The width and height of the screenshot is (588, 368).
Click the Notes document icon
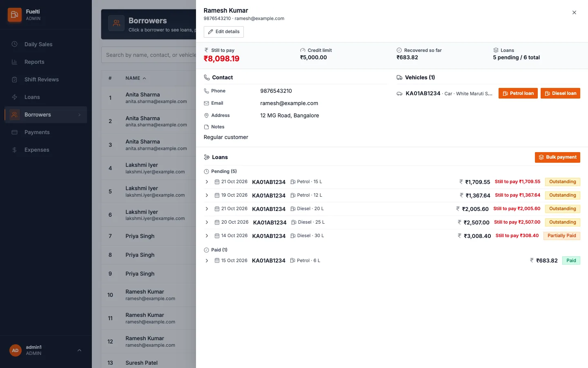pyautogui.click(x=206, y=127)
